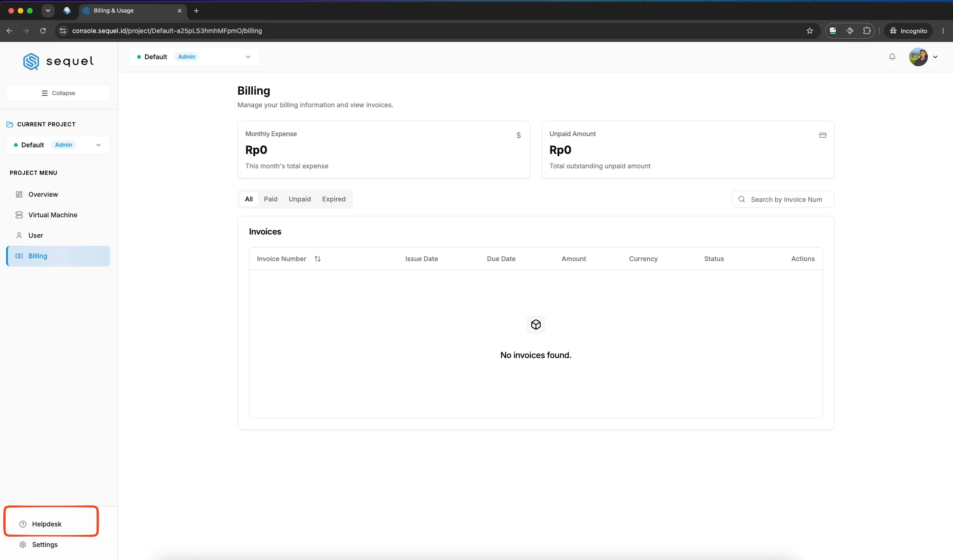
Task: Open the browser extensions puzzle icon
Action: pyautogui.click(x=867, y=31)
